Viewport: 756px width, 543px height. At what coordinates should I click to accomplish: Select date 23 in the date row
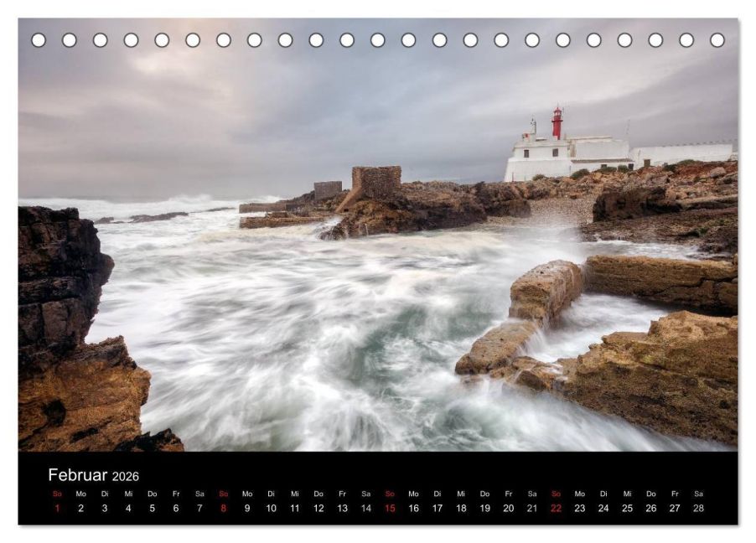(578, 506)
